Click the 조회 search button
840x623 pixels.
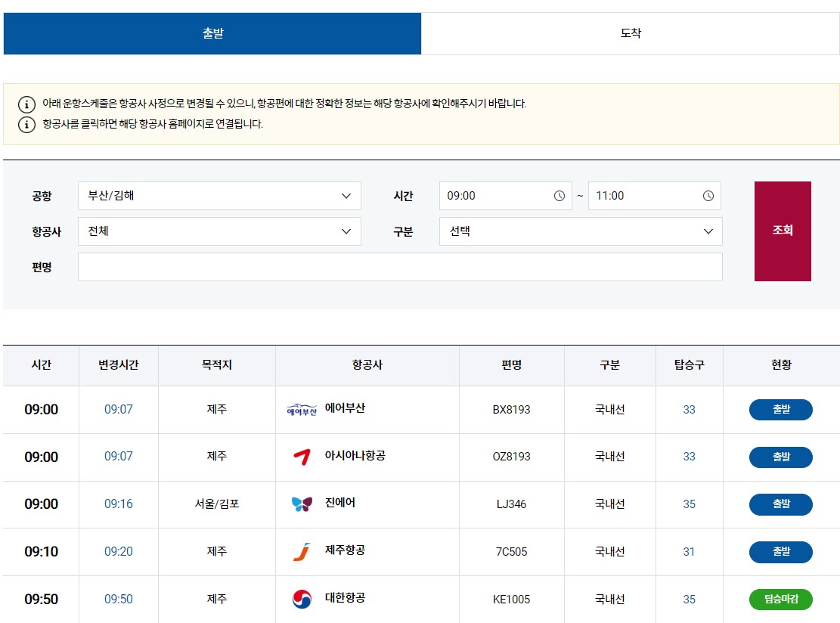[x=783, y=231]
